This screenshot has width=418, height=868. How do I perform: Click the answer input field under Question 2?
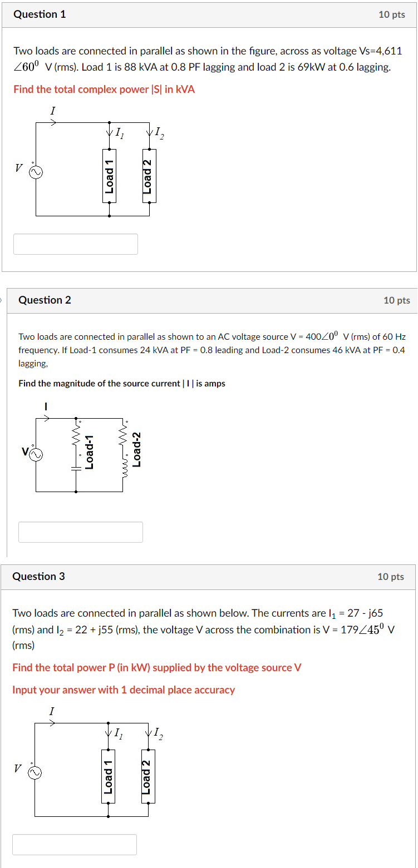click(x=80, y=532)
